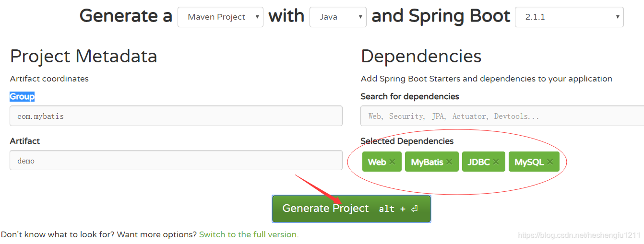The height and width of the screenshot is (244, 644).
Task: Click the Artifact coordinates text
Action: 49,79
